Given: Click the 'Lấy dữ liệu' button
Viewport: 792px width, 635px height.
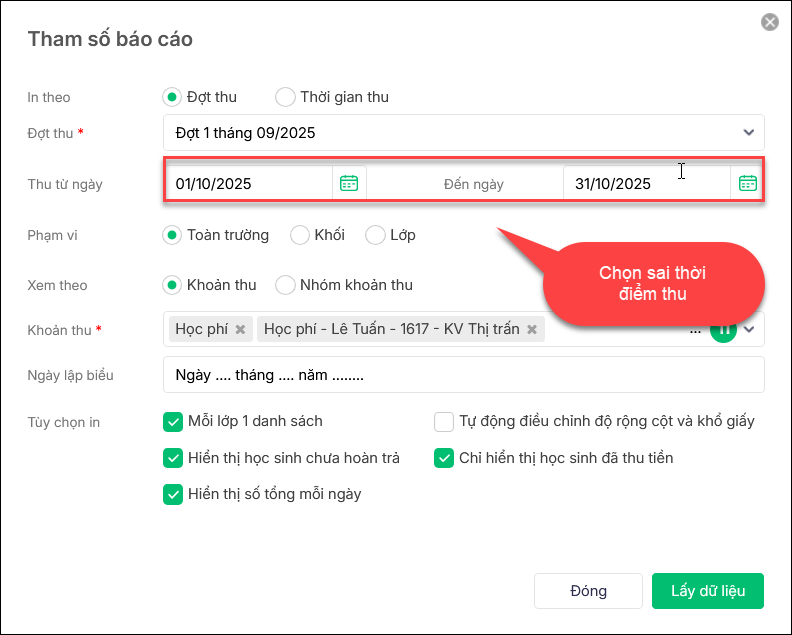Looking at the screenshot, I should 708,590.
